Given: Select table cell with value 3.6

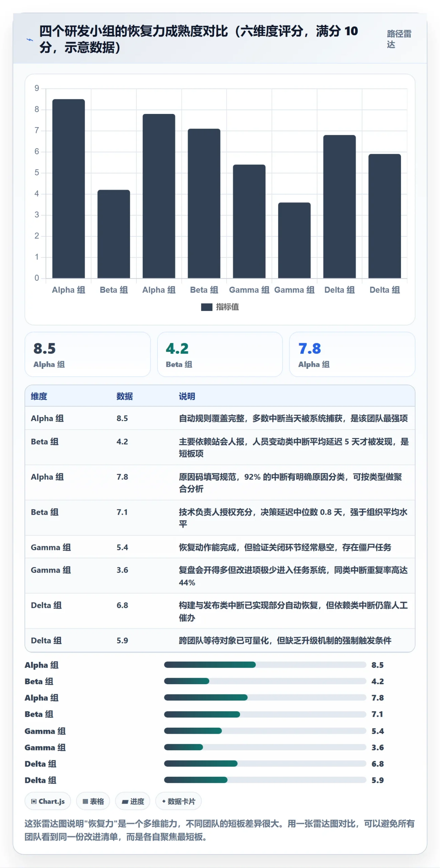Looking at the screenshot, I should pyautogui.click(x=122, y=570).
